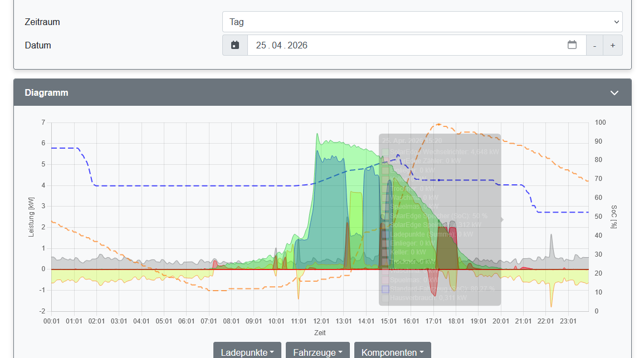
Task: Click the '-' button to go back one day
Action: pyautogui.click(x=594, y=45)
